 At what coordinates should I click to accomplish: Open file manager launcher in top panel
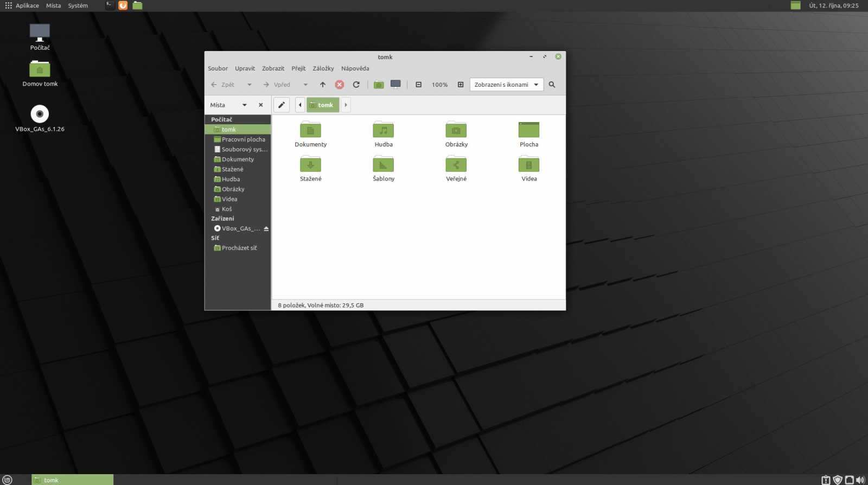pyautogui.click(x=138, y=5)
